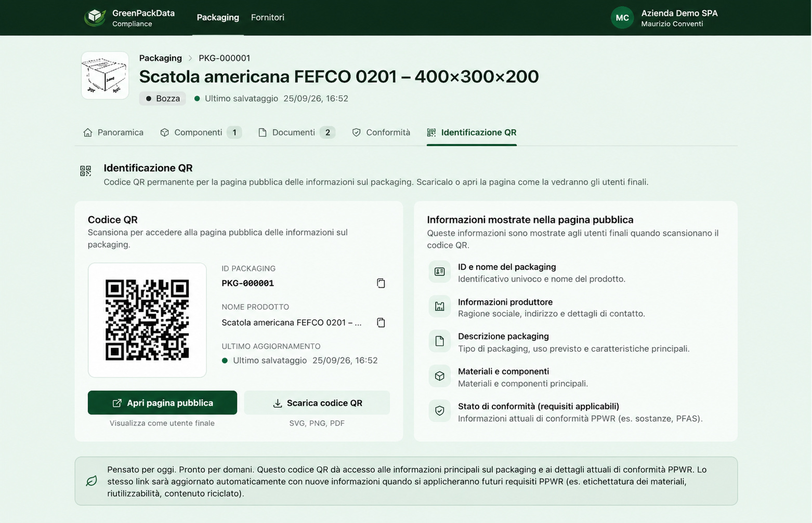Click the leaf icon in the info banner
Screen dimensions: 812x523
click(x=91, y=481)
